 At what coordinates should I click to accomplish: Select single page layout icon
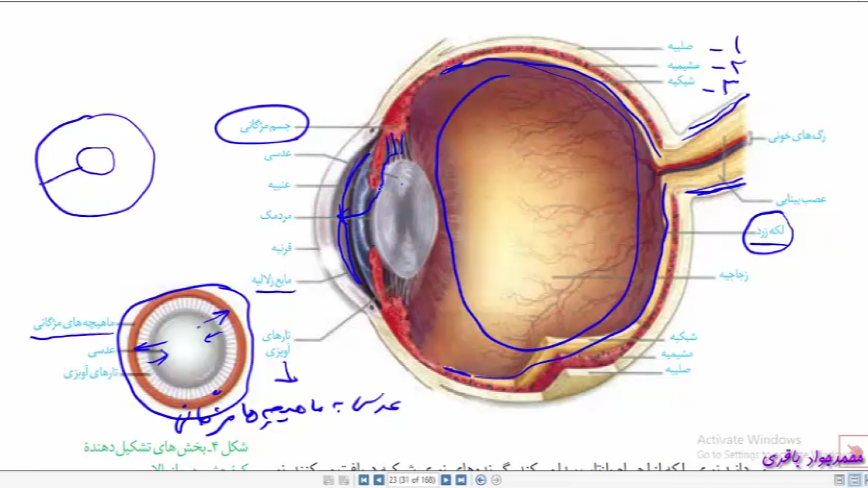[839, 480]
